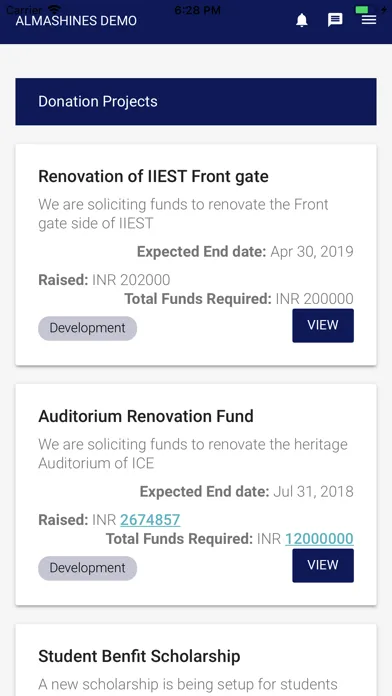This screenshot has height=696, width=392.
Task: View the Auditorium Renovation Fund project
Action: click(323, 565)
